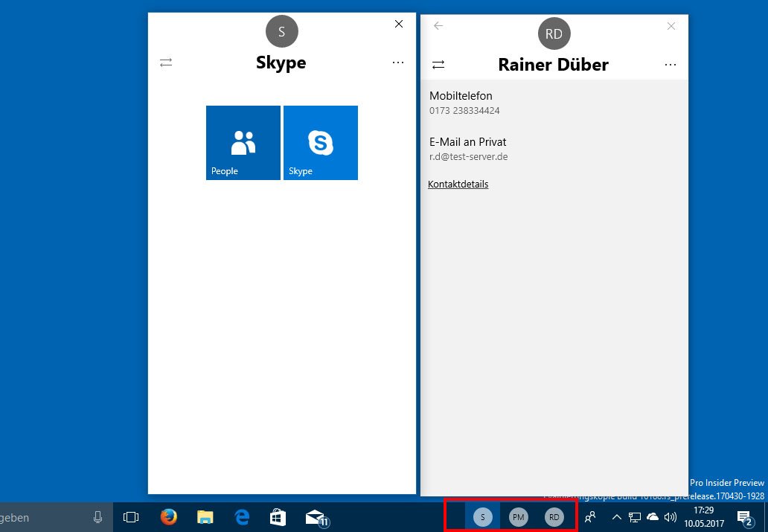This screenshot has width=768, height=532.
Task: Open the ellipsis menu on Rainer Düber's contact card
Action: pyautogui.click(x=671, y=65)
